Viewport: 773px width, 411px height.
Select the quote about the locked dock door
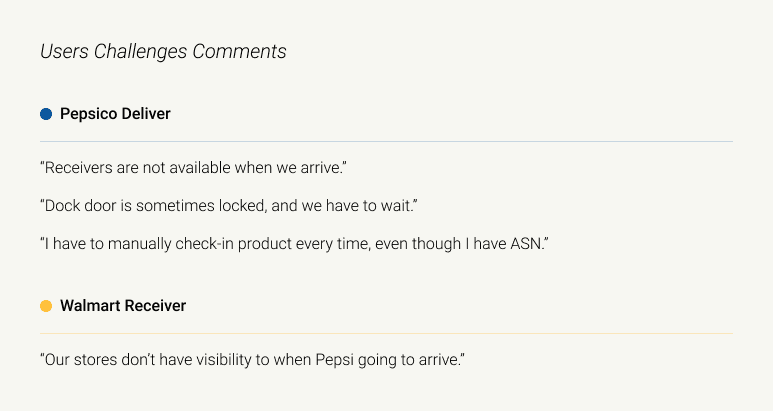(x=229, y=206)
